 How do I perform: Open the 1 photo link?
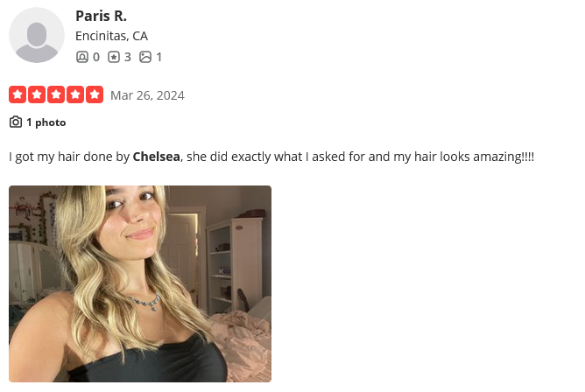pyautogui.click(x=46, y=122)
